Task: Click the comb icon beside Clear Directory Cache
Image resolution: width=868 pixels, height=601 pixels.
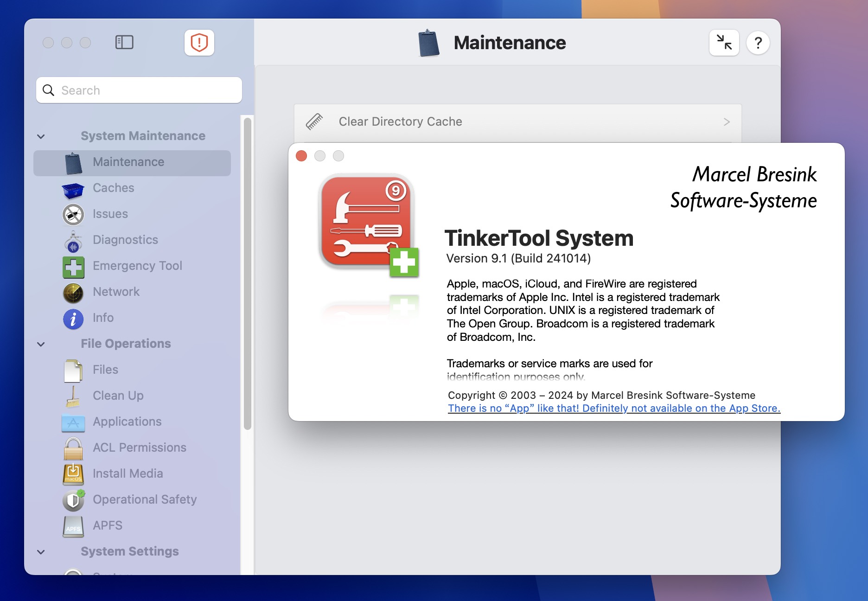Action: click(314, 121)
